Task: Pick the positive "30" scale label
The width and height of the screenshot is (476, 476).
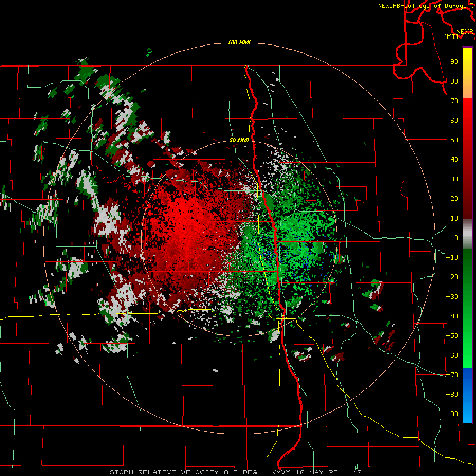Action: coord(454,179)
